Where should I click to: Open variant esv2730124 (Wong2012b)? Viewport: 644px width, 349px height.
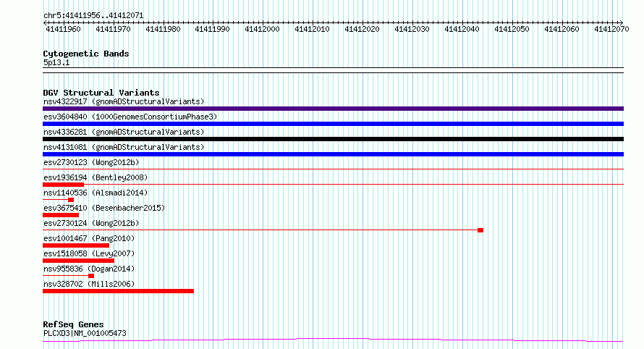coord(91,223)
